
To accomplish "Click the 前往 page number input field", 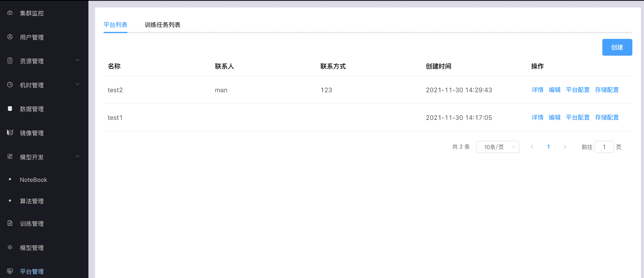I will pyautogui.click(x=604, y=147).
